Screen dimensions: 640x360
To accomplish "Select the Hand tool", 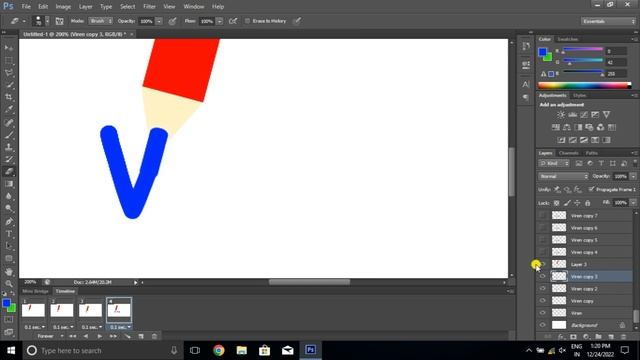I will pyautogui.click(x=9, y=271).
